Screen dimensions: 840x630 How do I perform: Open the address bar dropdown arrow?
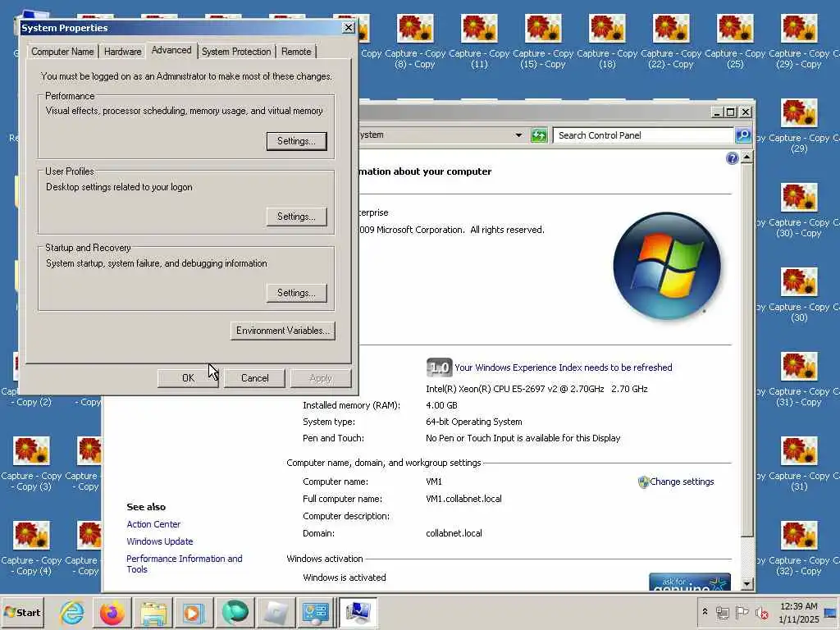[x=518, y=135]
